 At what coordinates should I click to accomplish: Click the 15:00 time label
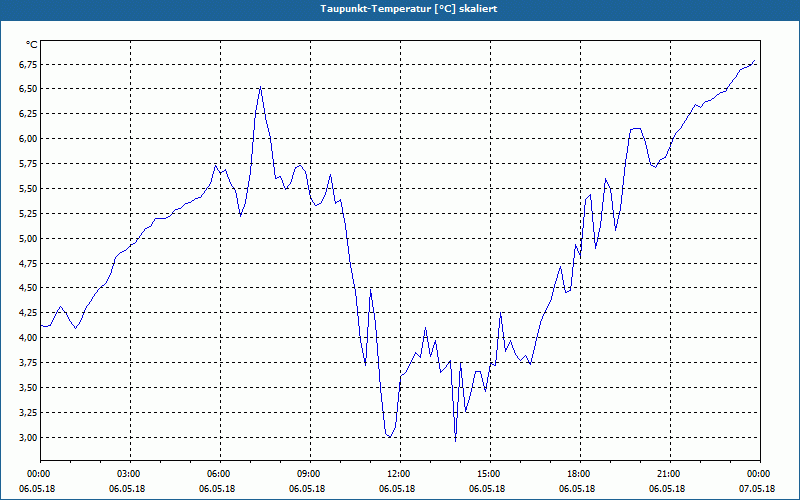pyautogui.click(x=490, y=474)
